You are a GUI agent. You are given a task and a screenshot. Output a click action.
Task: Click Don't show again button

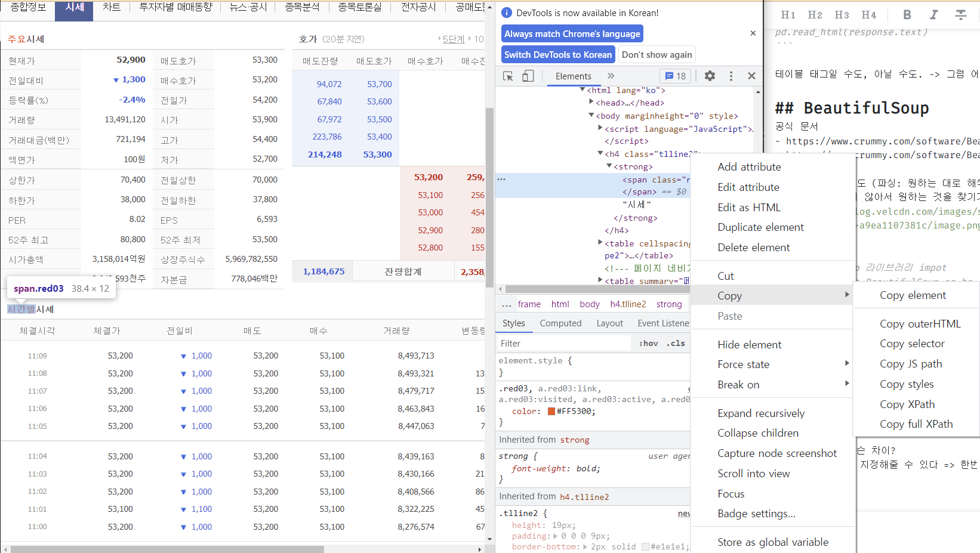(657, 55)
